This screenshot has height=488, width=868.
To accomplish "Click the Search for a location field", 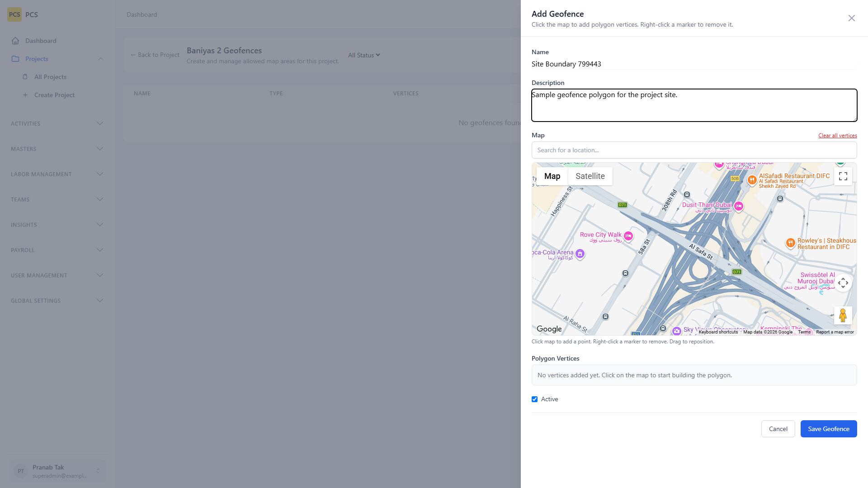I will (694, 150).
